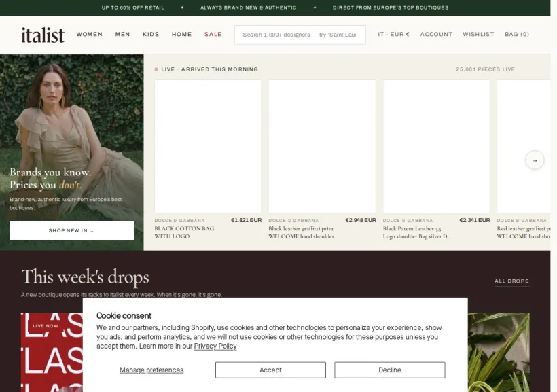Open the HOME menu
This screenshot has height=392, width=557.
click(182, 35)
